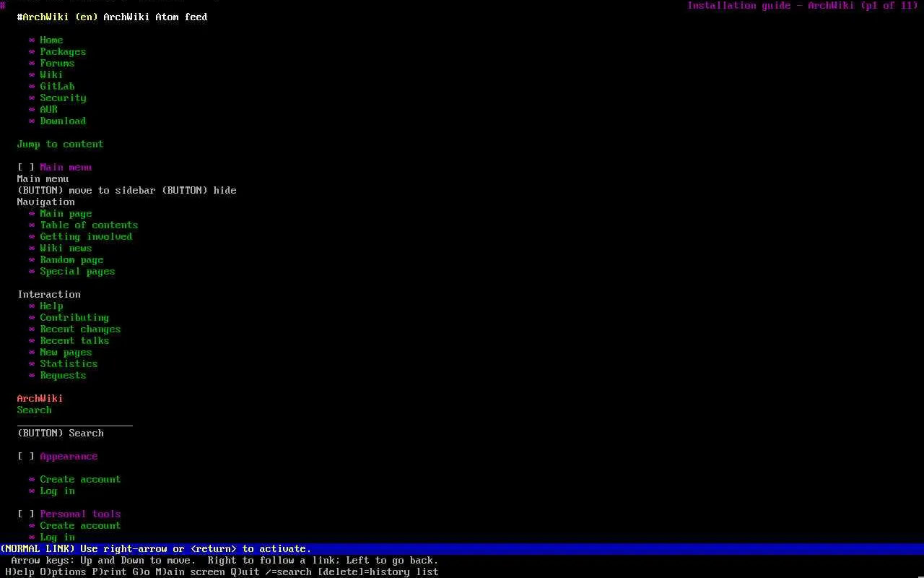The width and height of the screenshot is (924, 578).
Task: View the Statistics link
Action: click(x=69, y=363)
